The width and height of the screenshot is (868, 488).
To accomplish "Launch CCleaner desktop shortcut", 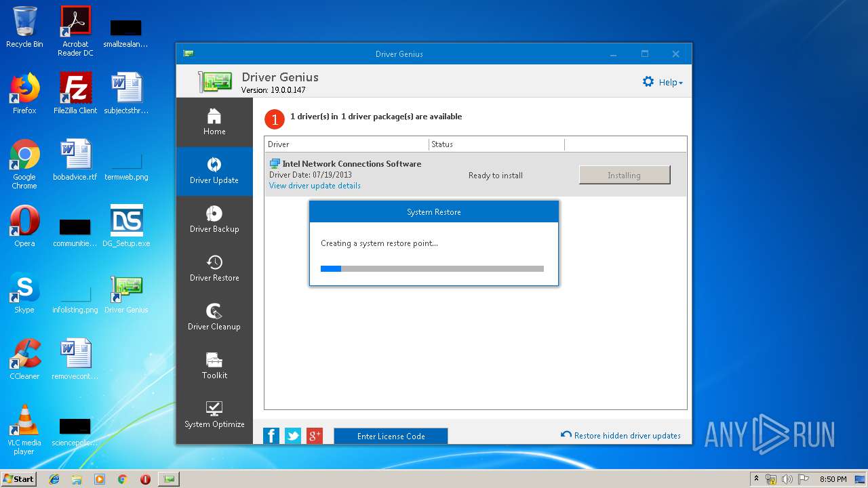I will click(x=24, y=359).
